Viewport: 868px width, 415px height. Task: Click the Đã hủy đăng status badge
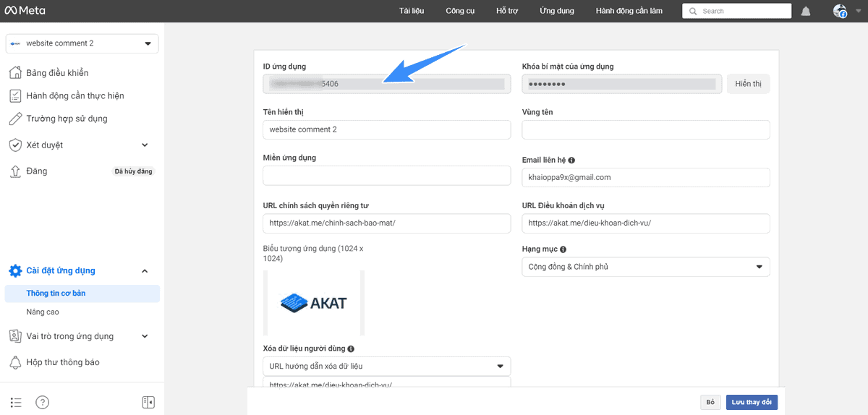click(135, 171)
